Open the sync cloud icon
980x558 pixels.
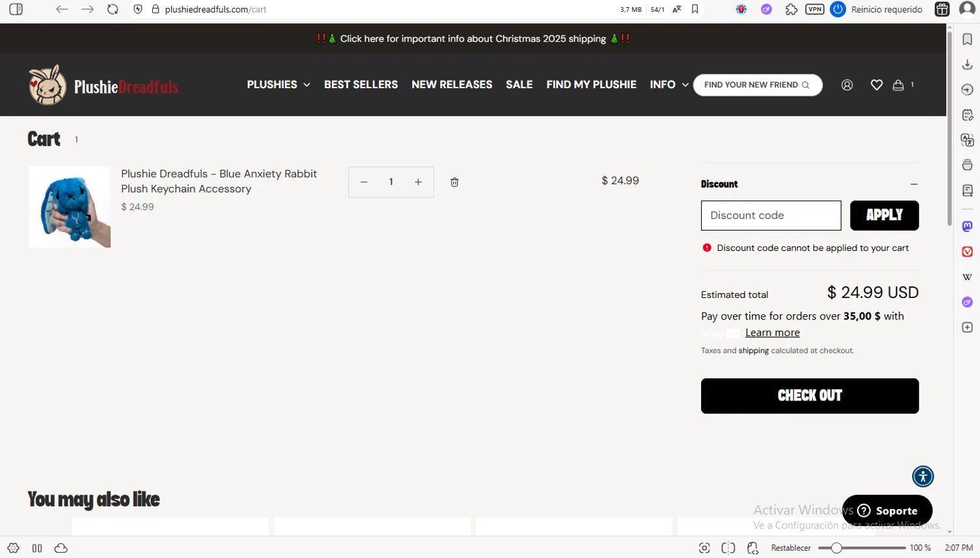61,548
